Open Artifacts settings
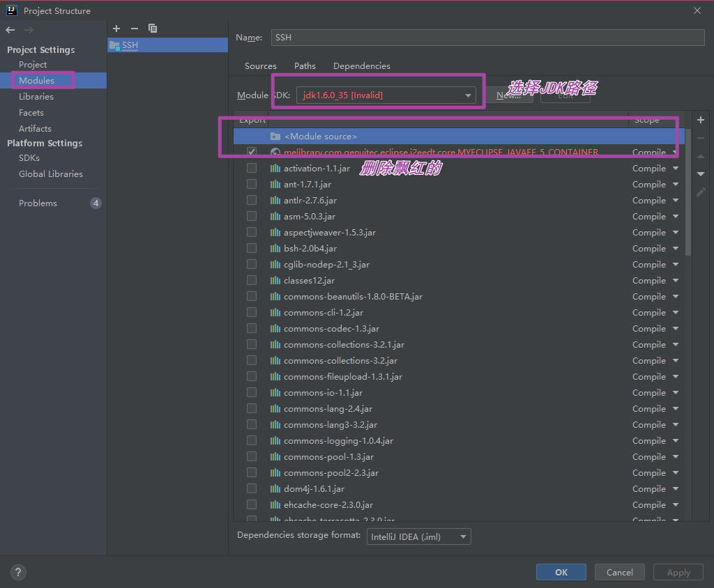This screenshot has width=714, height=588. tap(35, 128)
